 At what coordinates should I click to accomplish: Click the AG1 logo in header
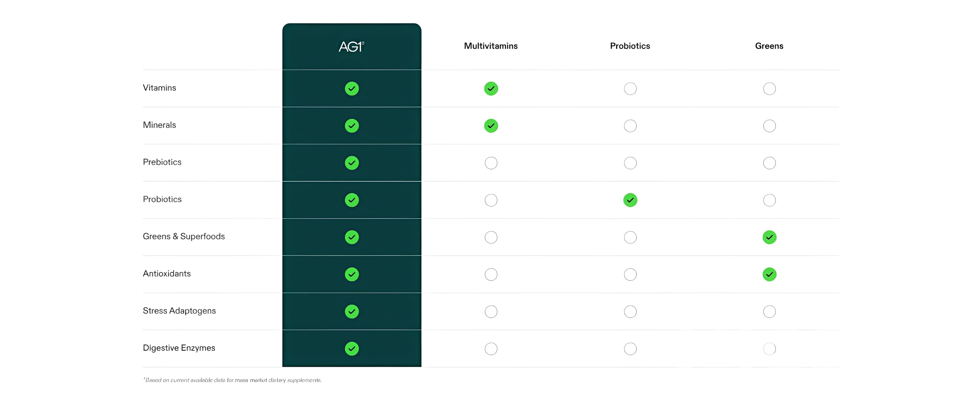tap(351, 47)
